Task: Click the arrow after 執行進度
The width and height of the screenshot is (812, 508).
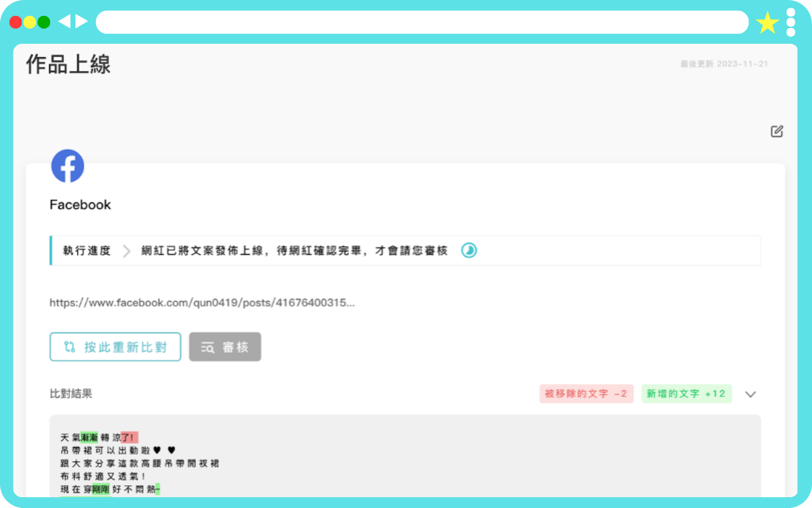Action: 127,251
